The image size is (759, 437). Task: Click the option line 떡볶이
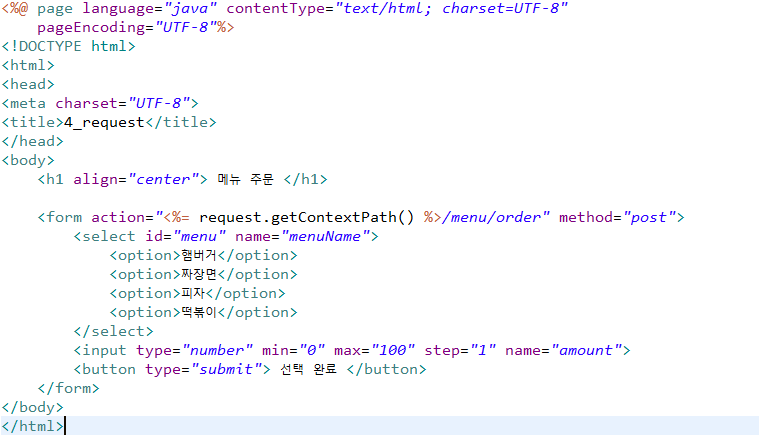pos(203,313)
